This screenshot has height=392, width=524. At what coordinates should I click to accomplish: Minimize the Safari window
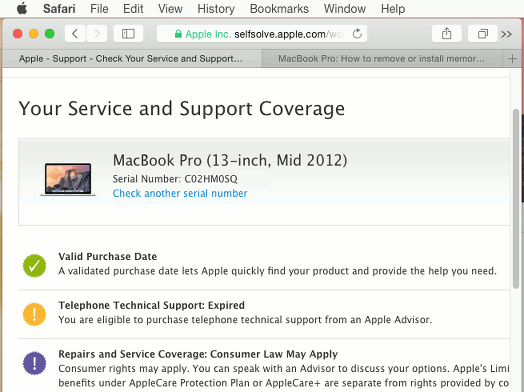pos(34,34)
